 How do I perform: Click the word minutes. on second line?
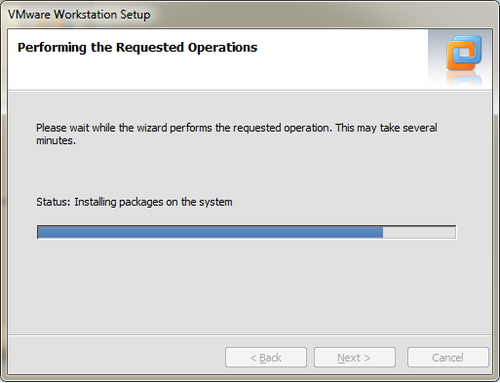(56, 141)
